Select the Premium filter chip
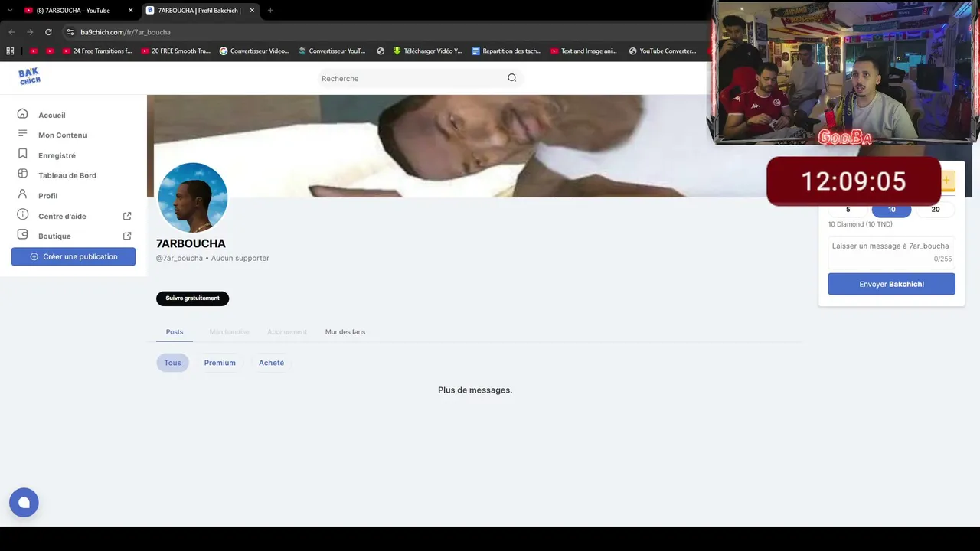The width and height of the screenshot is (980, 551). [220, 363]
